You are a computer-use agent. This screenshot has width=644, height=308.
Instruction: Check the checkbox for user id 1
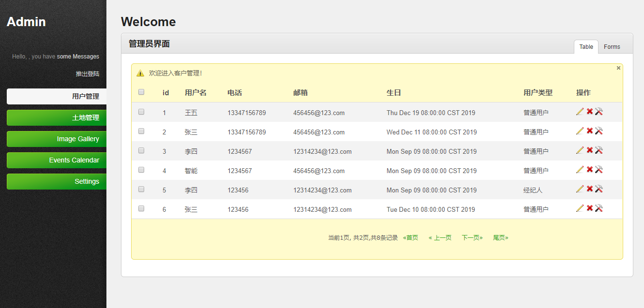(141, 112)
